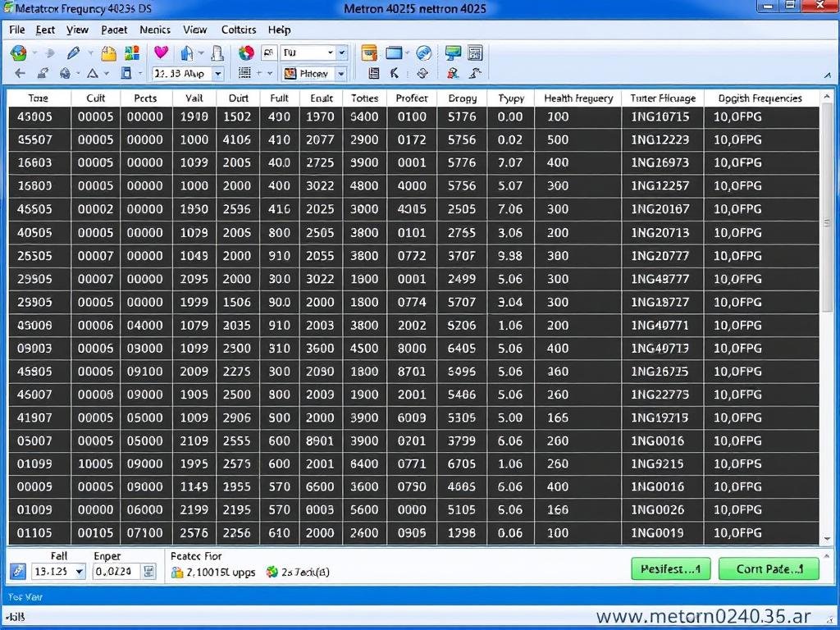Open the View menu
Viewport: 840px width, 630px height.
pos(77,30)
